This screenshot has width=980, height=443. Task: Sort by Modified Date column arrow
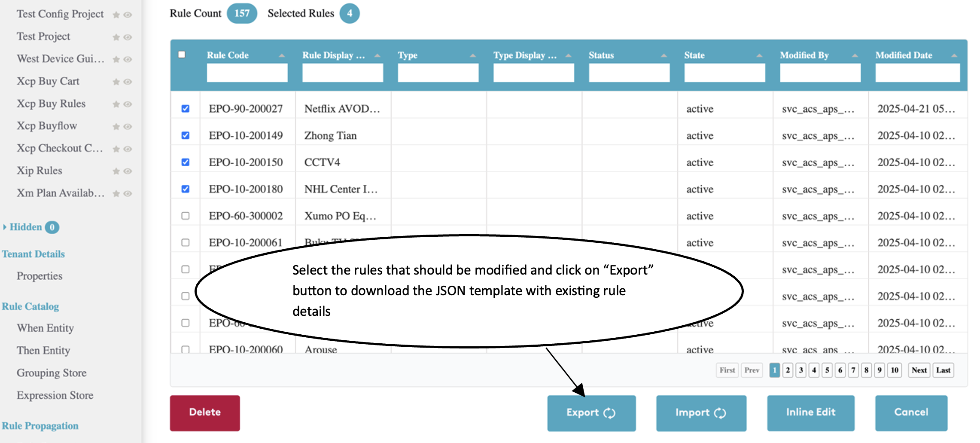pyautogui.click(x=954, y=55)
